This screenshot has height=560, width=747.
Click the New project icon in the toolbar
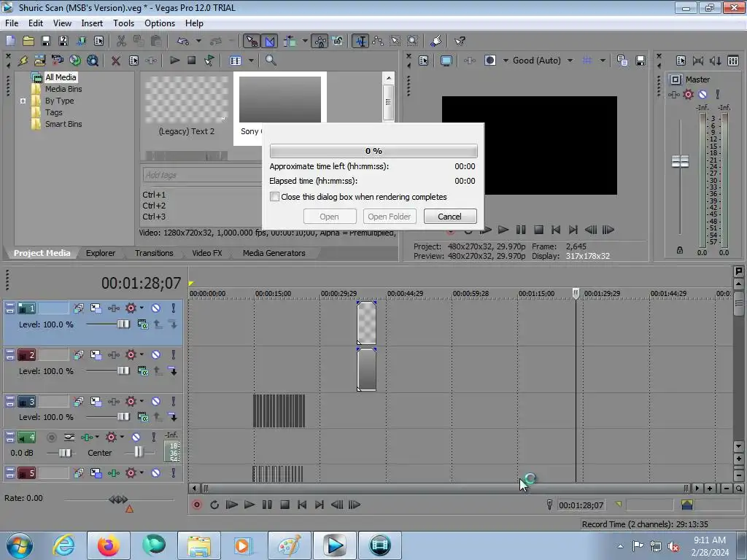coord(10,41)
